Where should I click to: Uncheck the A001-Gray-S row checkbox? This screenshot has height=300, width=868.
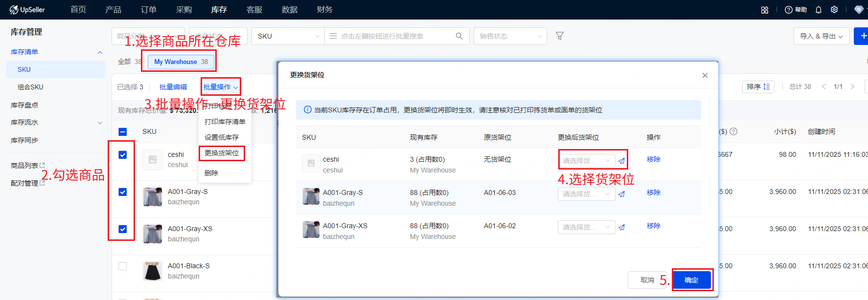coord(123,192)
